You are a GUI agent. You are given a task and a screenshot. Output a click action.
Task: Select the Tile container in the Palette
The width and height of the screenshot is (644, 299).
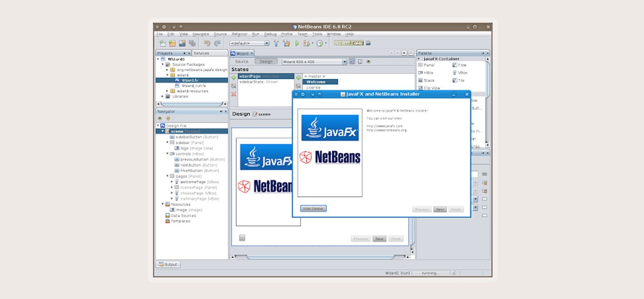(x=459, y=80)
